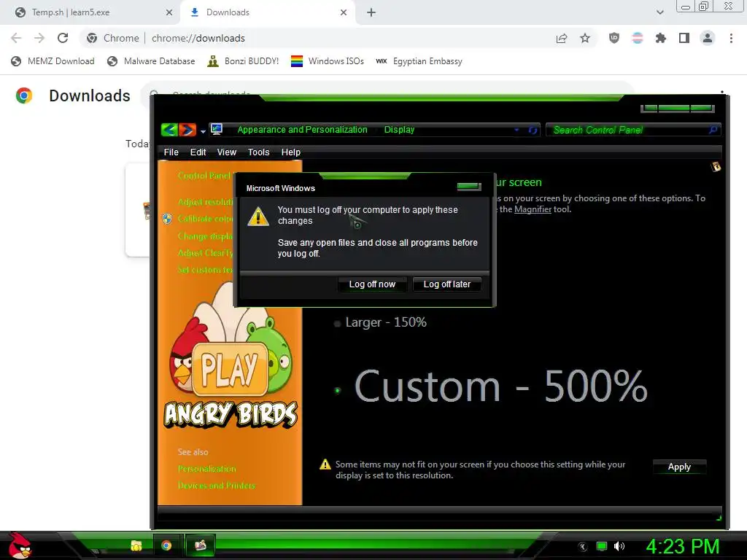Click the help icon in Display pane

[x=716, y=167]
